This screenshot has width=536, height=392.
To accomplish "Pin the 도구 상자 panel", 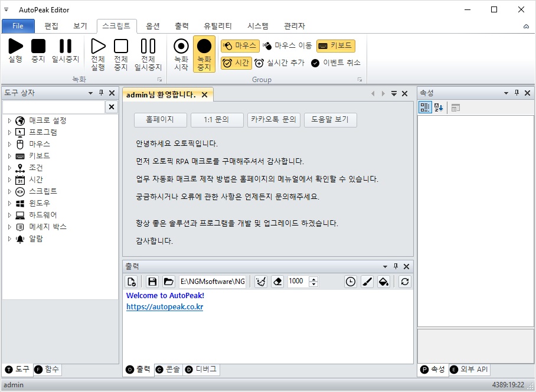I will click(101, 93).
